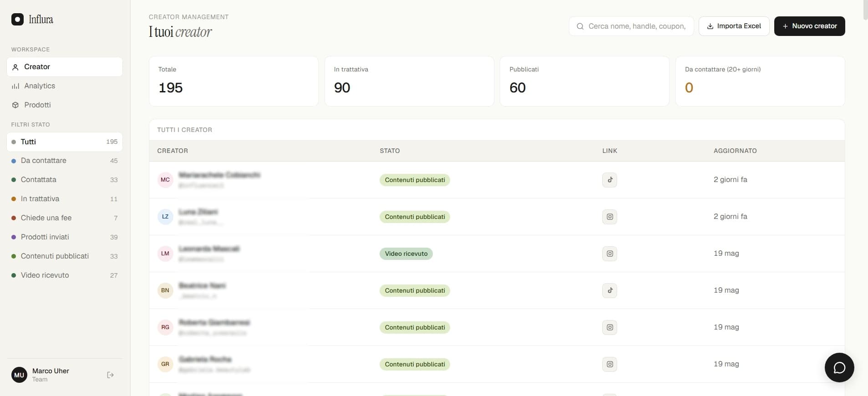Click '19 mag' in the BN row
Image resolution: width=868 pixels, height=396 pixels.
pos(726,290)
